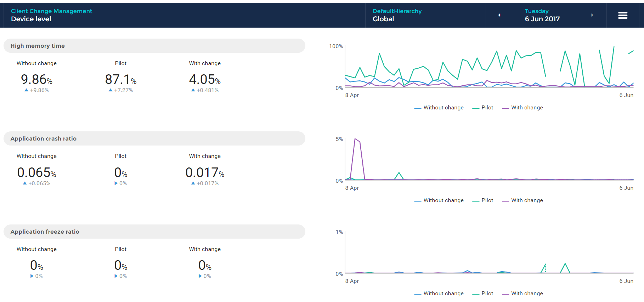Click the 6 Jun label under freeze chart

626,281
